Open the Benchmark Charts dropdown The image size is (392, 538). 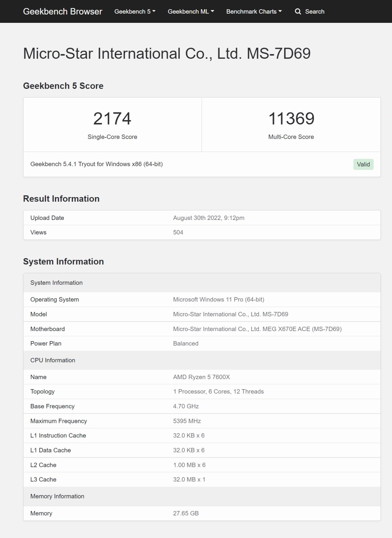254,11
